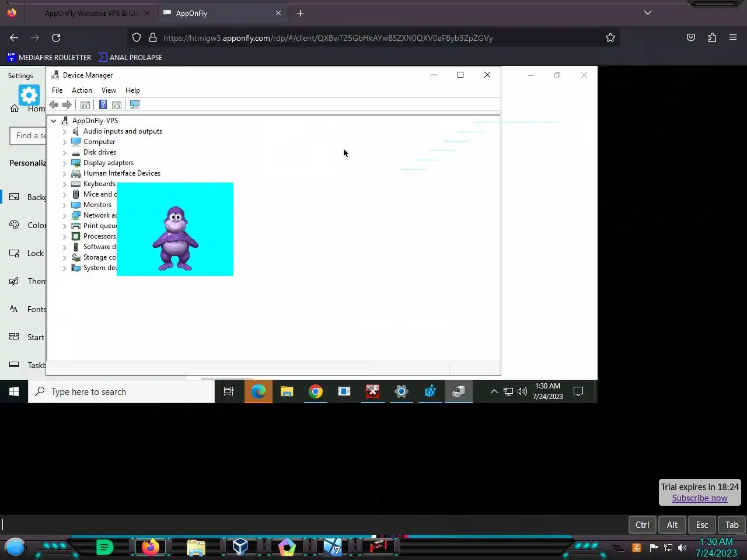Open the Firefox hamburger application menu
Viewport: 747px width, 560px height.
[x=733, y=38]
